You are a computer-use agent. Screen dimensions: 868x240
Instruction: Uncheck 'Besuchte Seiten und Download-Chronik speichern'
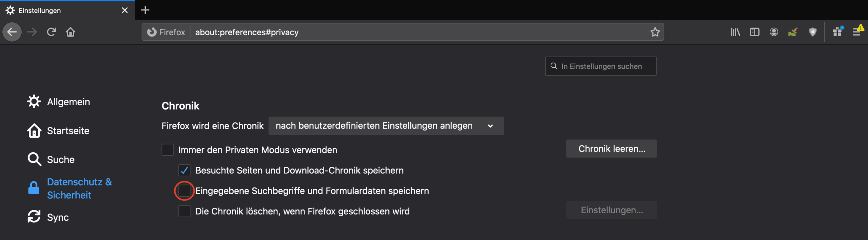(184, 170)
